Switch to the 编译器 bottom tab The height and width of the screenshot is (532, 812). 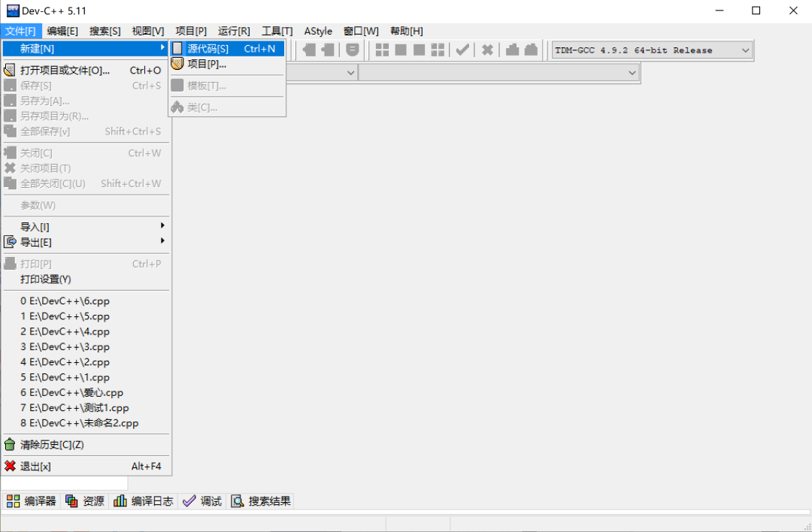click(x=32, y=501)
